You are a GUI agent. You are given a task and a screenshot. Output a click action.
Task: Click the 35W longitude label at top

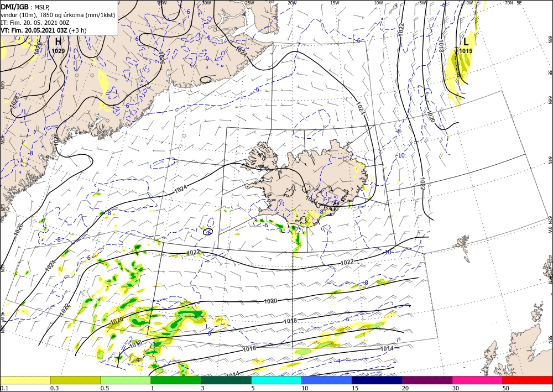pyautogui.click(x=162, y=3)
